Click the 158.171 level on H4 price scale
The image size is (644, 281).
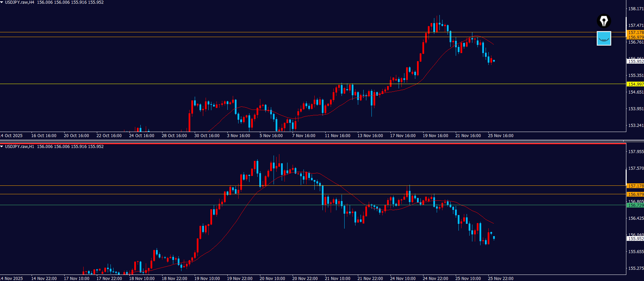(x=635, y=9)
